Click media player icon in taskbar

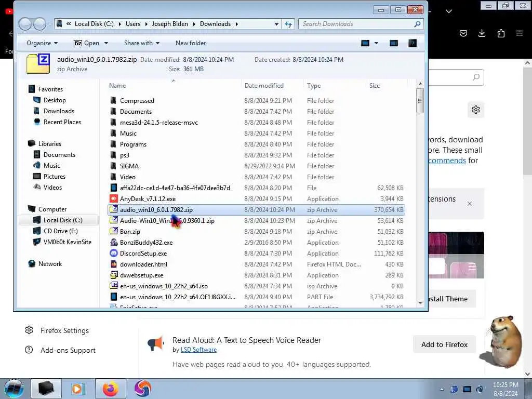point(78,389)
